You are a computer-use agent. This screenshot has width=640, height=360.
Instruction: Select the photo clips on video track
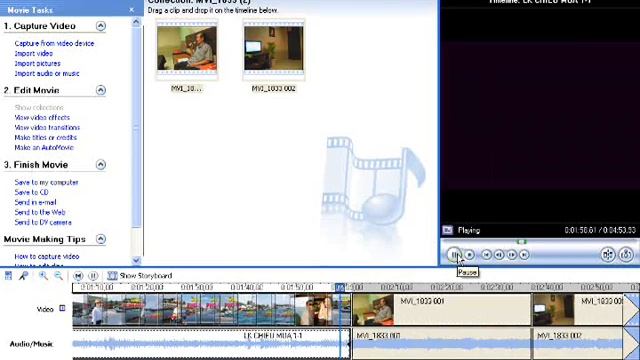(x=211, y=309)
